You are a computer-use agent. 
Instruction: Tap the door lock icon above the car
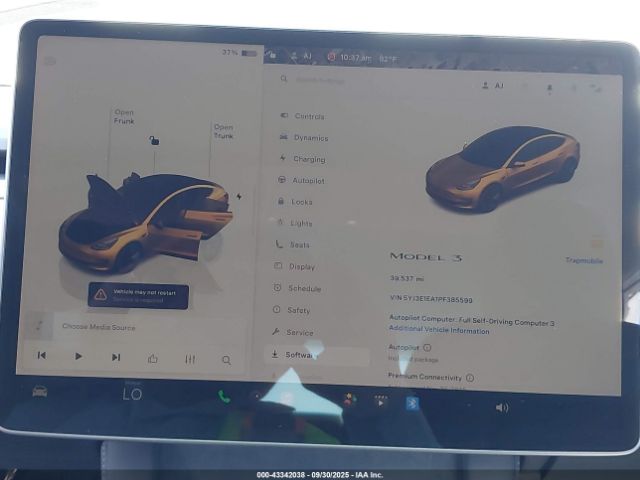[x=153, y=141]
